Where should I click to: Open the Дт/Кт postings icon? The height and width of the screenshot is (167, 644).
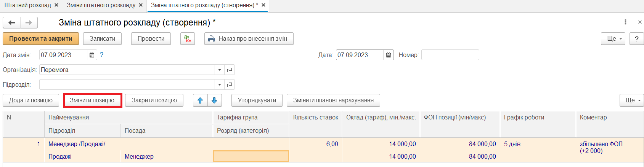click(188, 39)
